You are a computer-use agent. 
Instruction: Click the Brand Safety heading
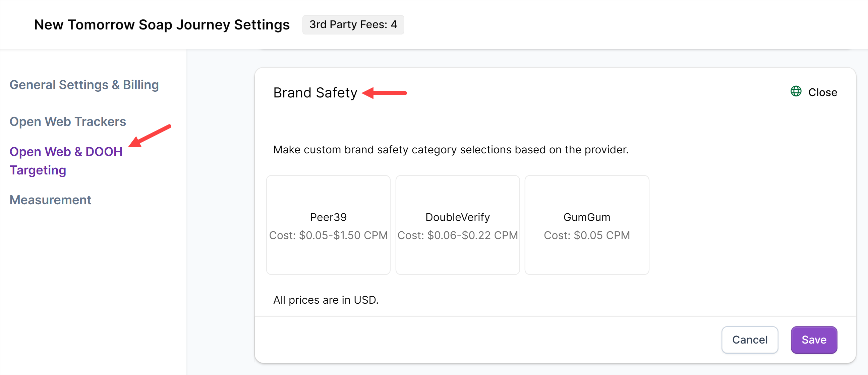tap(315, 92)
